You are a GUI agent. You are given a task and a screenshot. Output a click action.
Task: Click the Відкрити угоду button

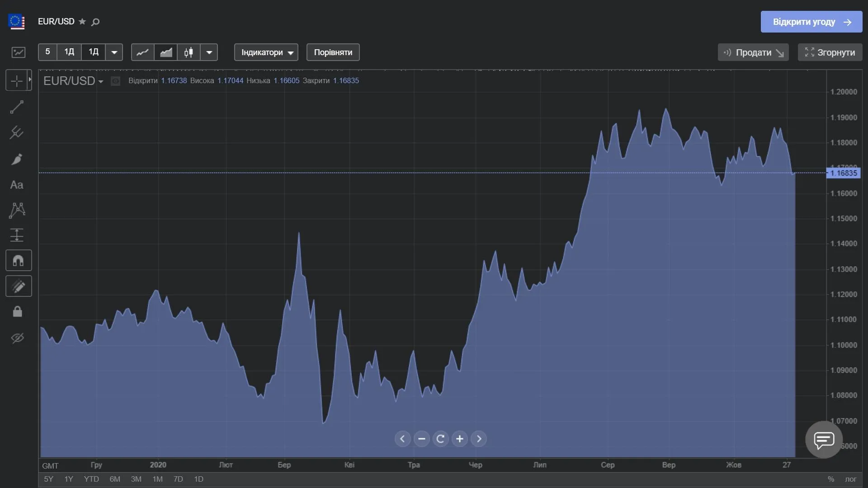pyautogui.click(x=811, y=22)
